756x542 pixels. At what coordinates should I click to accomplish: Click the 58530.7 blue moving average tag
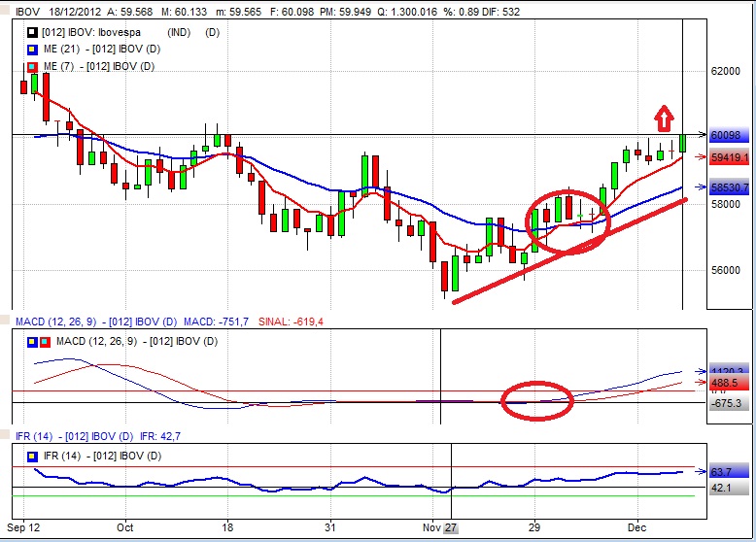point(728,187)
